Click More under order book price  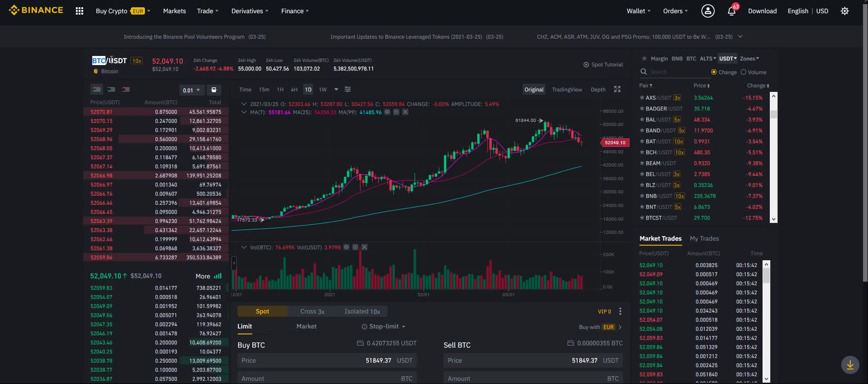coord(203,276)
